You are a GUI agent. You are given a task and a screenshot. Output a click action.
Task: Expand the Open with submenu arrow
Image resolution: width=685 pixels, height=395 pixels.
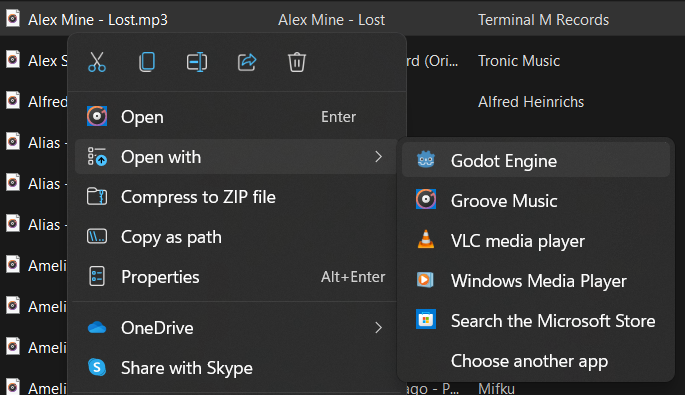coord(378,157)
